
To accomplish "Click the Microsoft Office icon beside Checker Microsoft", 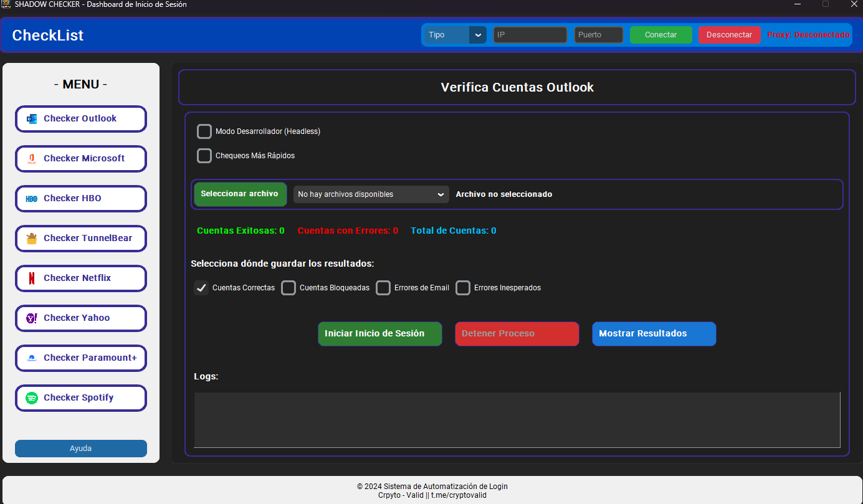I will point(31,159).
